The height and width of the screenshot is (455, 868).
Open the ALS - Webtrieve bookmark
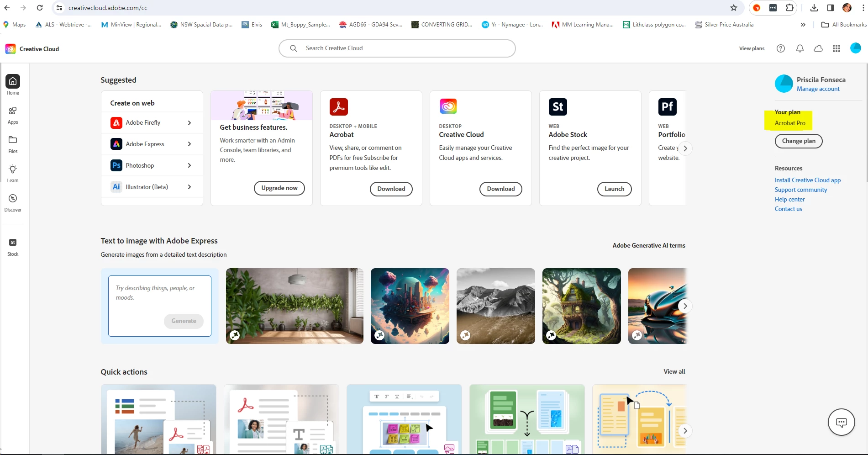pyautogui.click(x=64, y=25)
